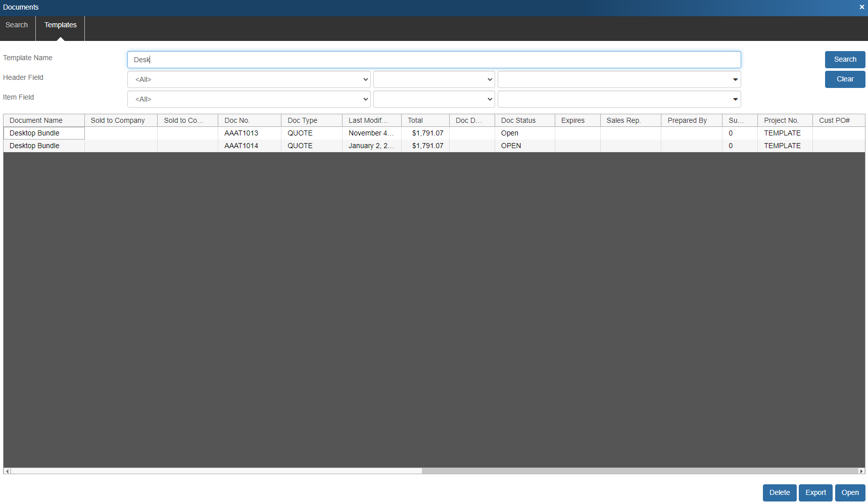Delete the selected template
The width and height of the screenshot is (868, 503).
click(779, 493)
